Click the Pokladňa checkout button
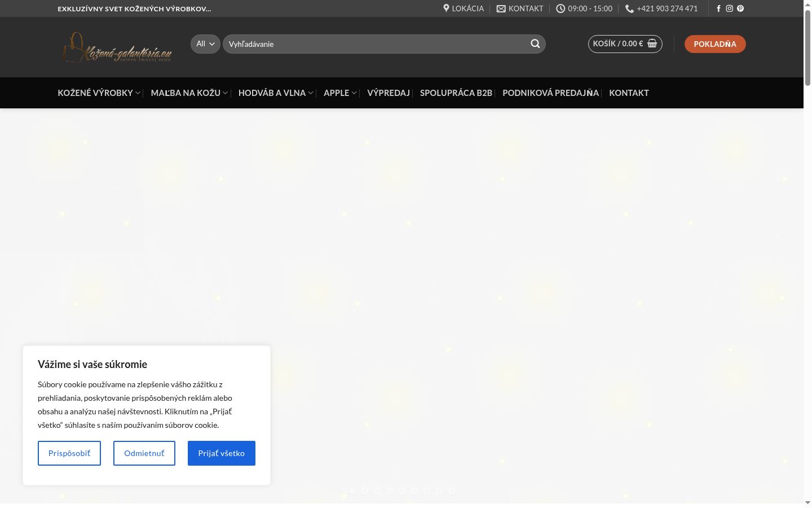The height and width of the screenshot is (508, 812). [715, 44]
